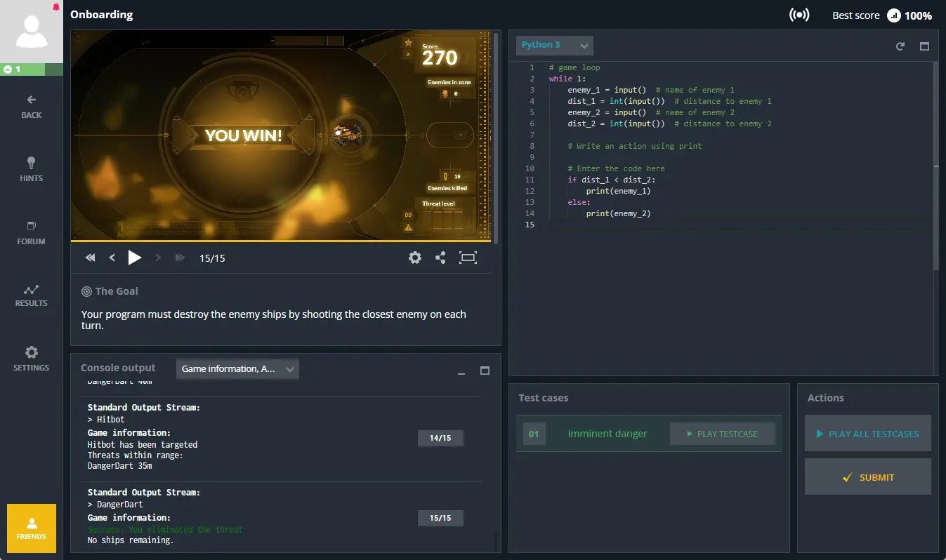This screenshot has height=560, width=946.
Task: Click the Onboarding title
Action: point(101,14)
